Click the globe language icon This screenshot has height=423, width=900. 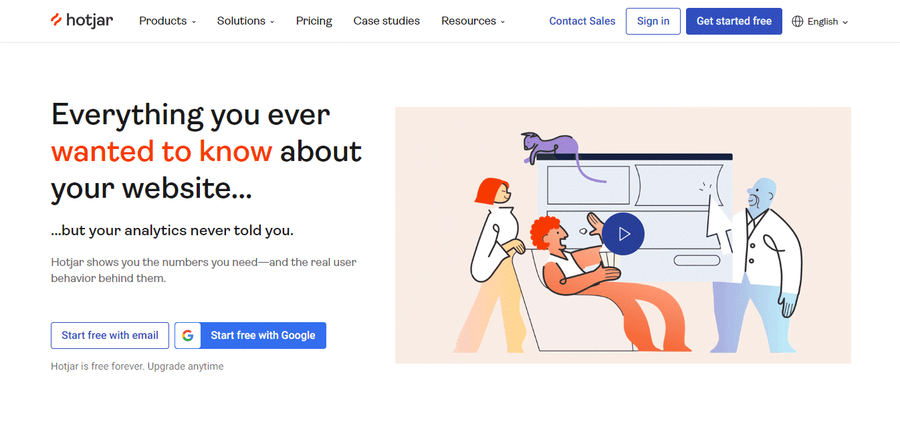tap(797, 22)
